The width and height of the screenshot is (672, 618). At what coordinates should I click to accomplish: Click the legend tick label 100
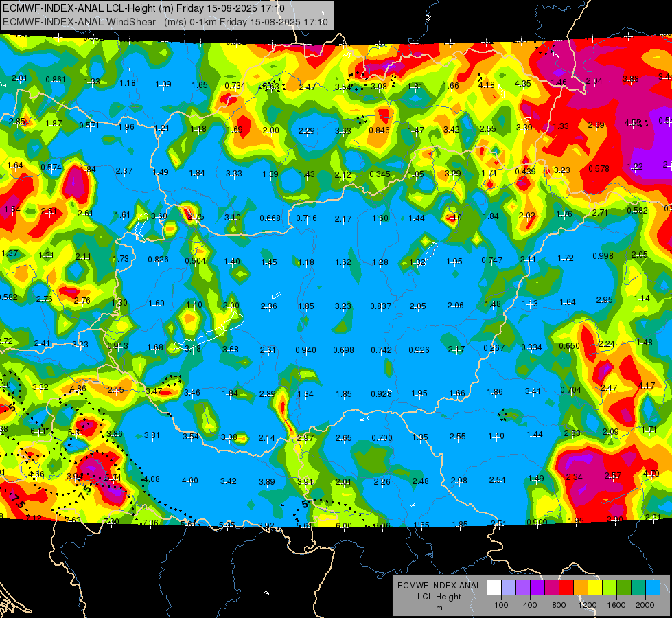coord(501,605)
